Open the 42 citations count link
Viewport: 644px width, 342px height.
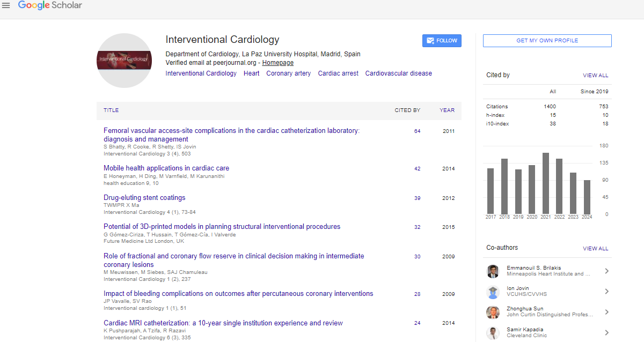click(x=417, y=168)
